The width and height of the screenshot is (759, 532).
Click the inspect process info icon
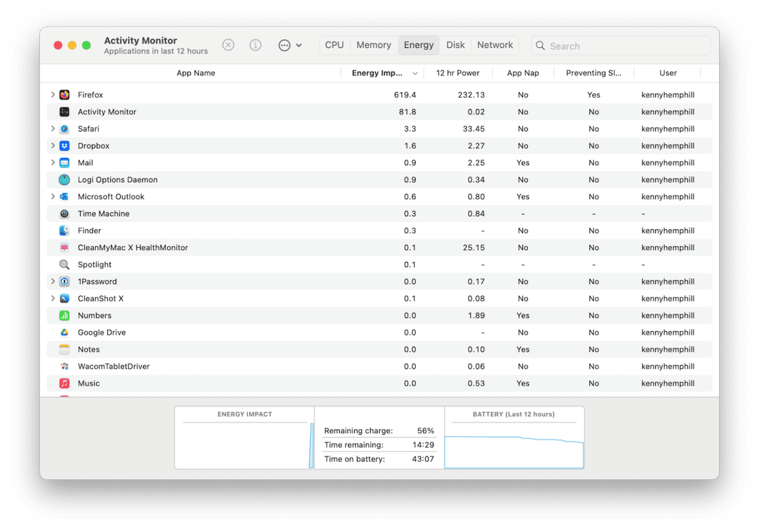click(x=255, y=45)
